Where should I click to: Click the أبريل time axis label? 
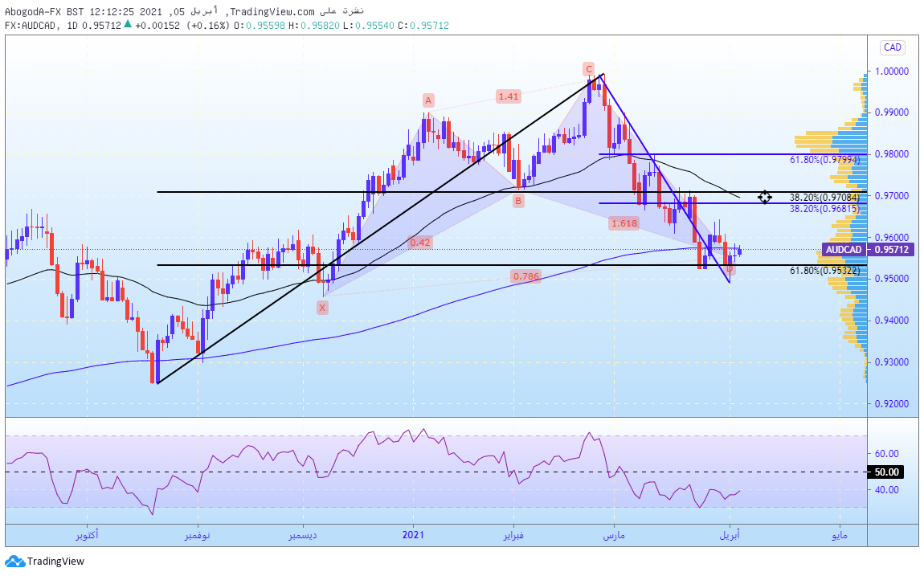[730, 535]
